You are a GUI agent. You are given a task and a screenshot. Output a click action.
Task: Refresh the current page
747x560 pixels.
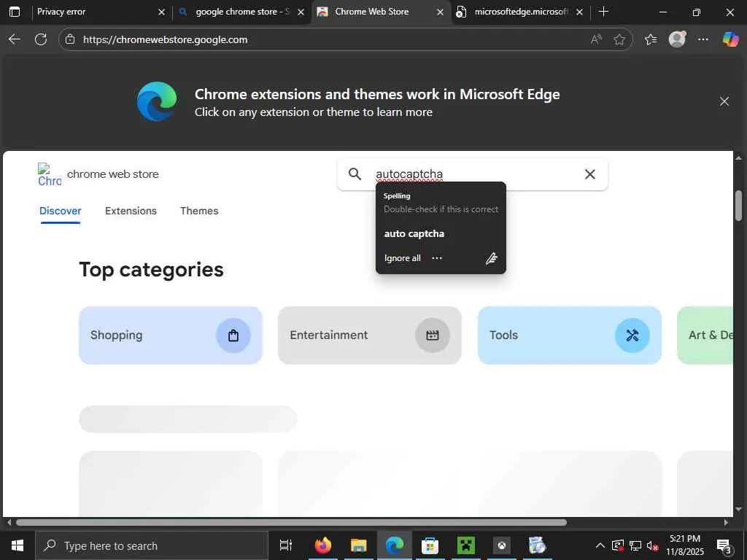41,39
